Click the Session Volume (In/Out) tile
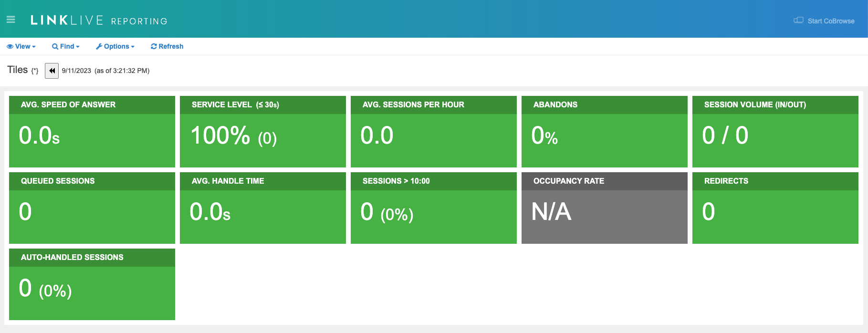 (x=775, y=132)
